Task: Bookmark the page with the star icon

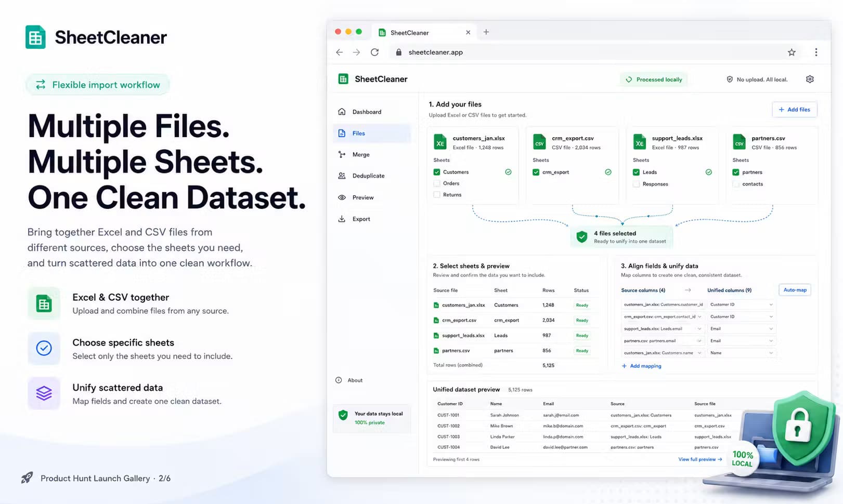Action: (792, 52)
